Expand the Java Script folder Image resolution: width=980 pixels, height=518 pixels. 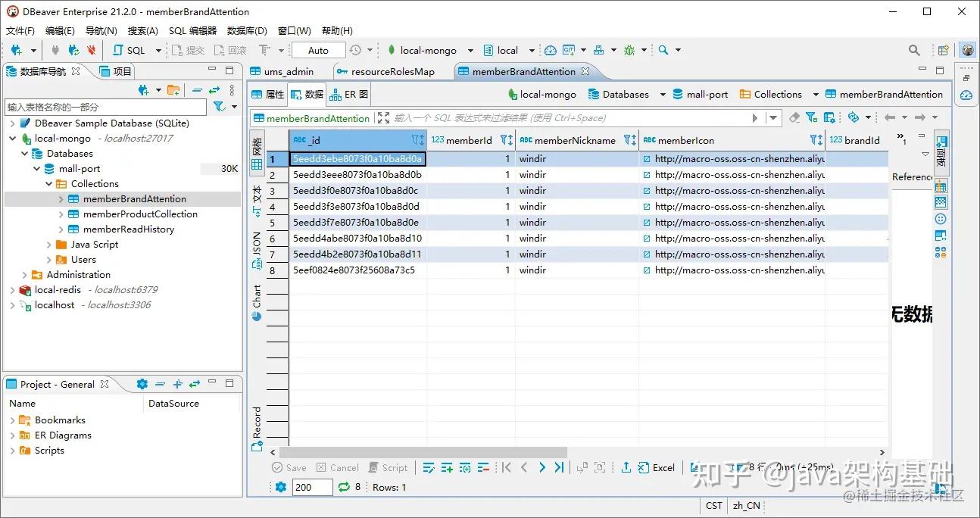pyautogui.click(x=48, y=244)
